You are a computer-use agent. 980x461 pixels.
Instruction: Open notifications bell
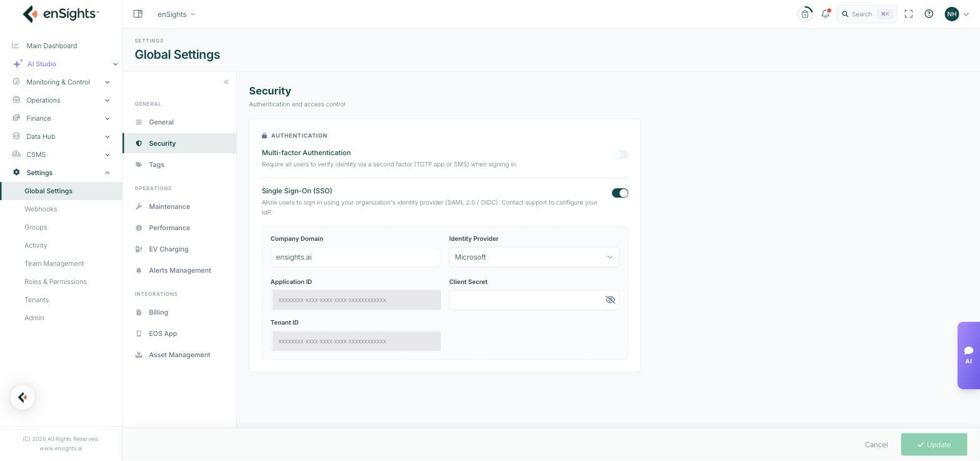pyautogui.click(x=826, y=14)
